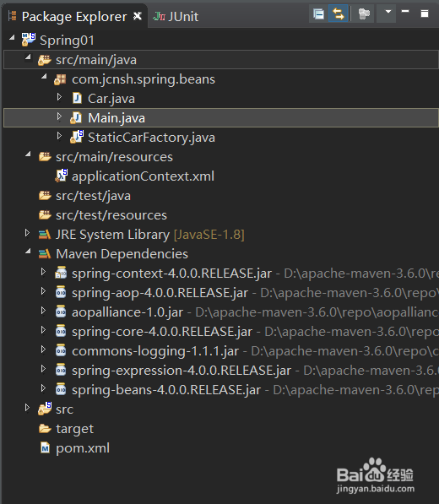Switch to the JUnit tab
Image resolution: width=439 pixels, height=504 pixels.
tap(176, 16)
